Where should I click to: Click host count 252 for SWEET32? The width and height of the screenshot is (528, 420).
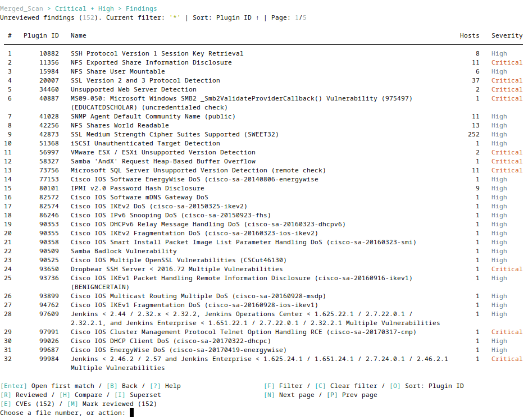474,134
